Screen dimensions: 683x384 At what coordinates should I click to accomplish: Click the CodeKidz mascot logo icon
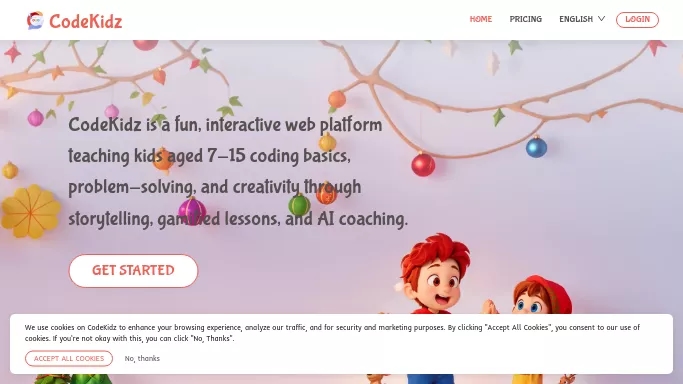point(35,20)
